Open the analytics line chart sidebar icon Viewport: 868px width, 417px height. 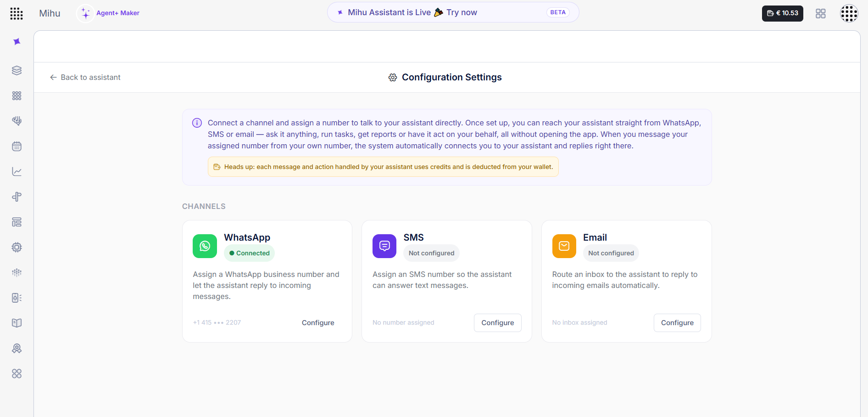coord(17,172)
